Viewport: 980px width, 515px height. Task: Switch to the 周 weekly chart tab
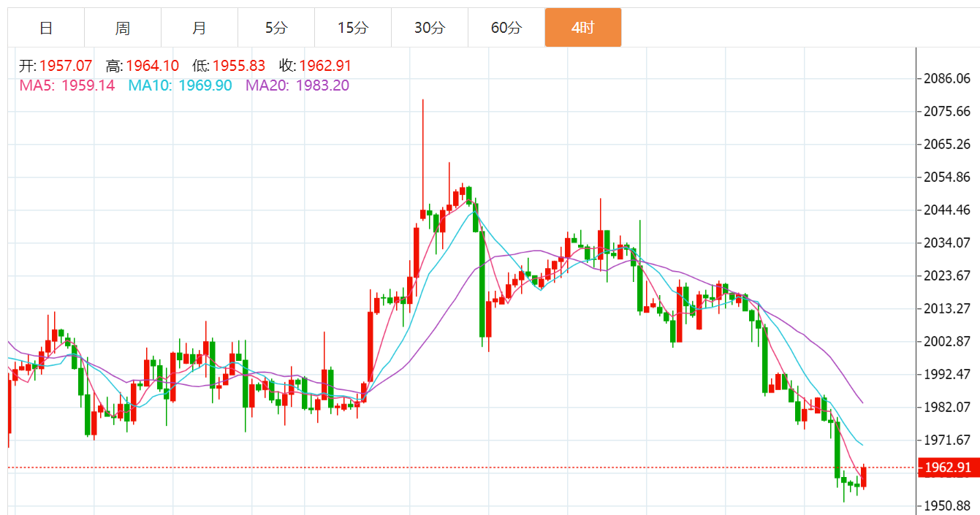(x=123, y=28)
